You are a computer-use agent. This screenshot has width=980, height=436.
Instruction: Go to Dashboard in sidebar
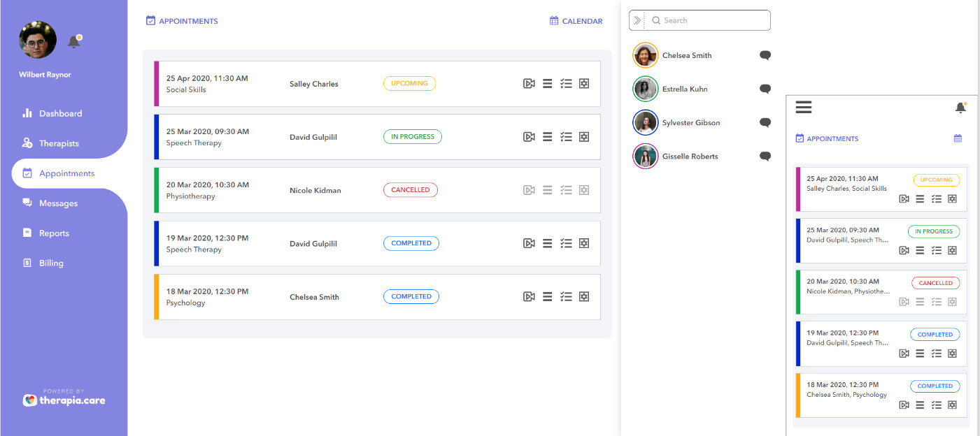click(60, 113)
